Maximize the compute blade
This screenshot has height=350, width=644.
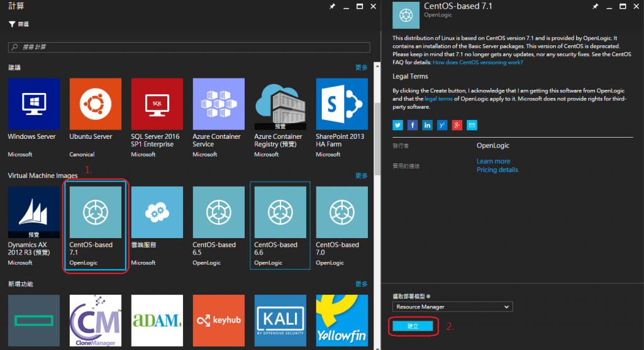[x=360, y=6]
